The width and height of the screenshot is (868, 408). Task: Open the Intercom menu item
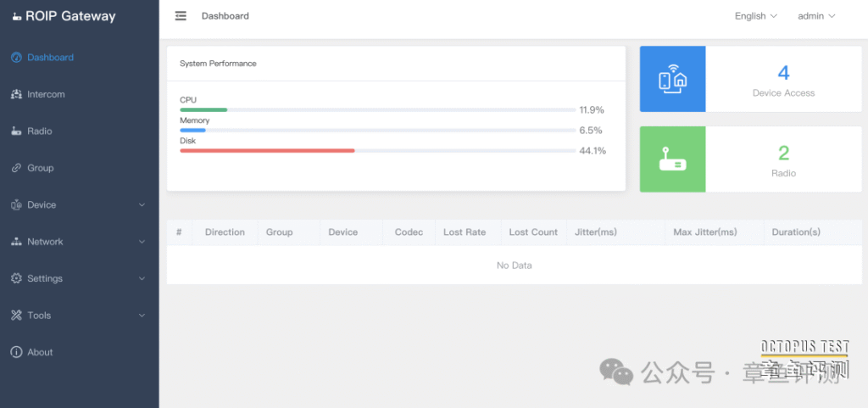[46, 94]
